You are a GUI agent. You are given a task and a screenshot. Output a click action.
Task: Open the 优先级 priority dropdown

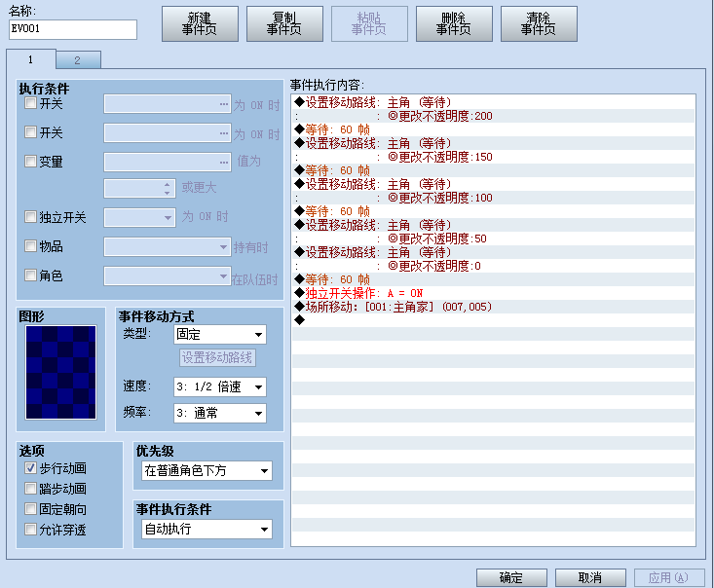[x=207, y=470]
